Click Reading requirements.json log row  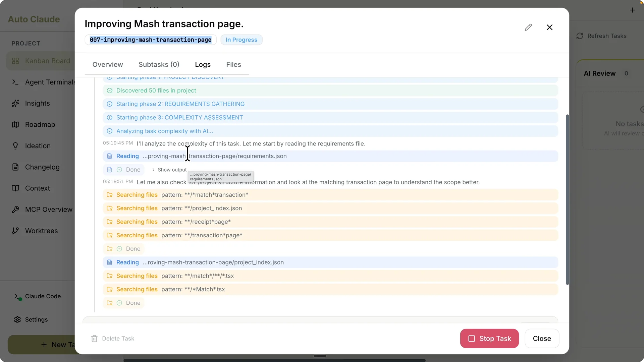[x=330, y=156]
